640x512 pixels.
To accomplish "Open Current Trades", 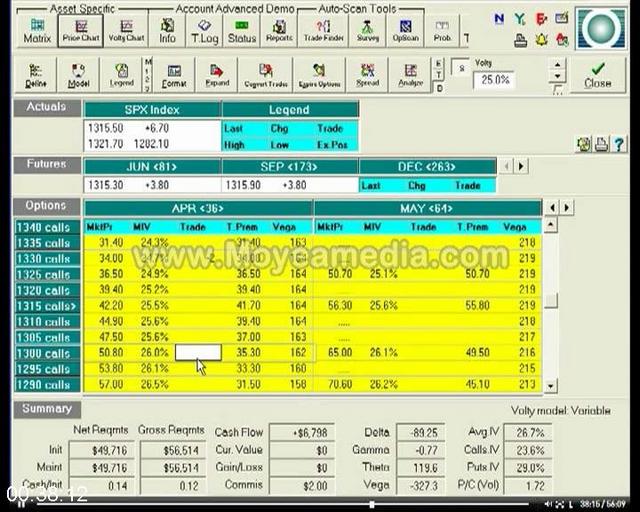I will (265, 76).
